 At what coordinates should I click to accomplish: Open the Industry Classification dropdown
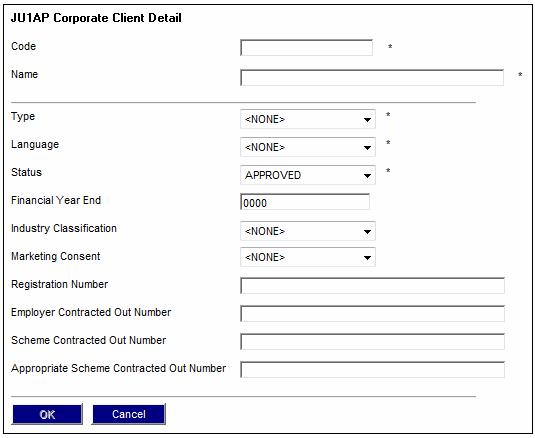pos(308,231)
